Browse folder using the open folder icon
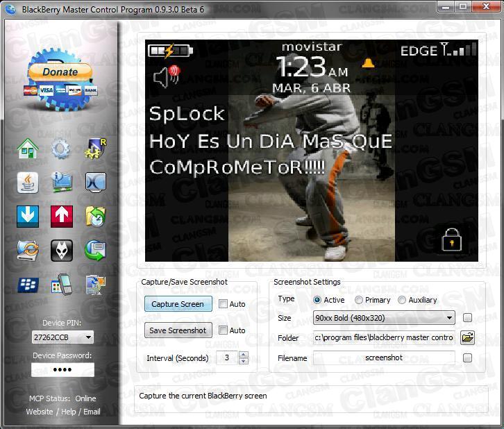 [467, 338]
